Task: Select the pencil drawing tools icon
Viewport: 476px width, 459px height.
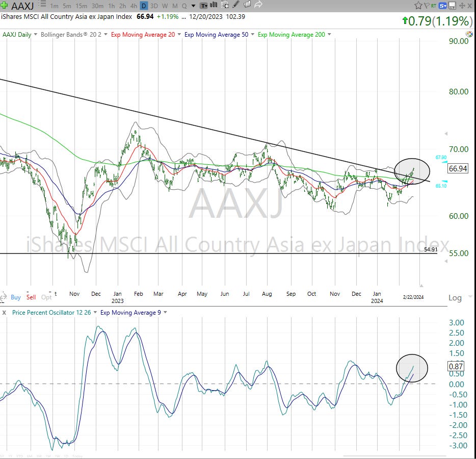Action: coord(236,5)
